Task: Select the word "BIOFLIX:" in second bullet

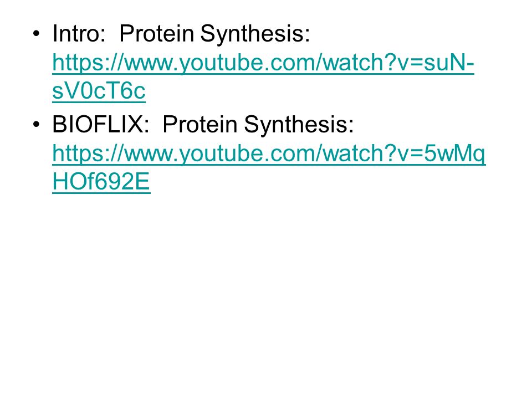Action: tap(101, 124)
